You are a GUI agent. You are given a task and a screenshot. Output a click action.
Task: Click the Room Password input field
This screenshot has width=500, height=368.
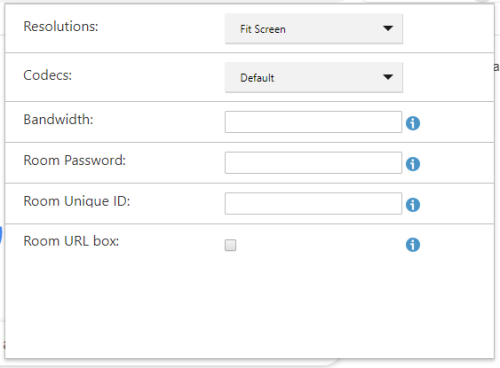tap(313, 163)
